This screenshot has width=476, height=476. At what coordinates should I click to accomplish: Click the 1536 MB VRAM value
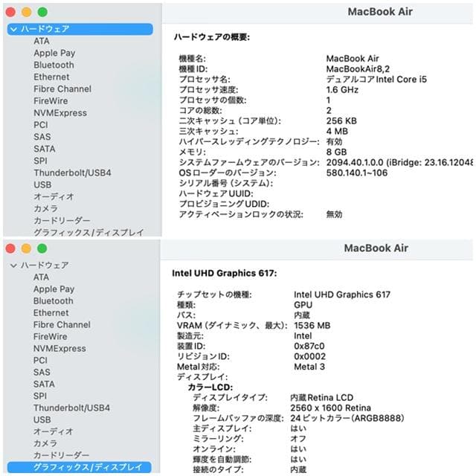[312, 326]
